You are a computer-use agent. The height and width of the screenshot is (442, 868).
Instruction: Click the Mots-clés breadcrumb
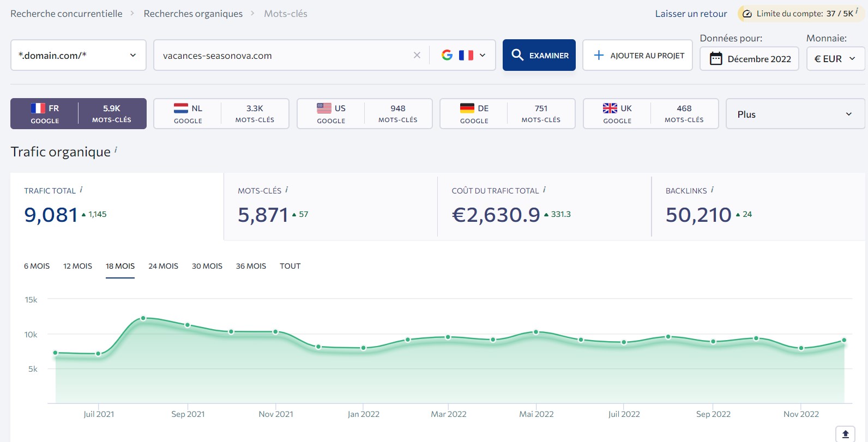[286, 14]
